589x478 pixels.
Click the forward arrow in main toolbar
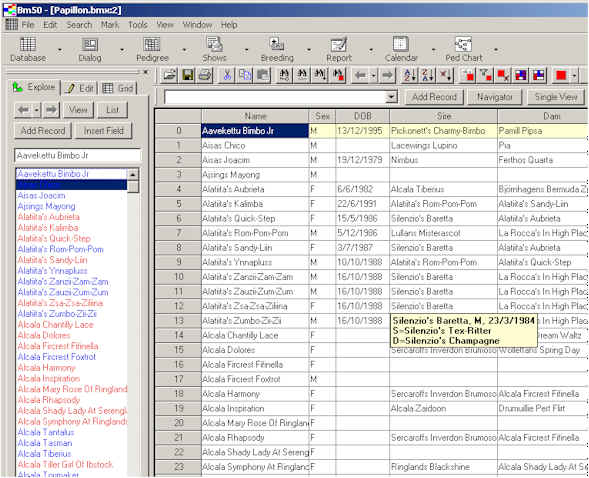pos(387,75)
